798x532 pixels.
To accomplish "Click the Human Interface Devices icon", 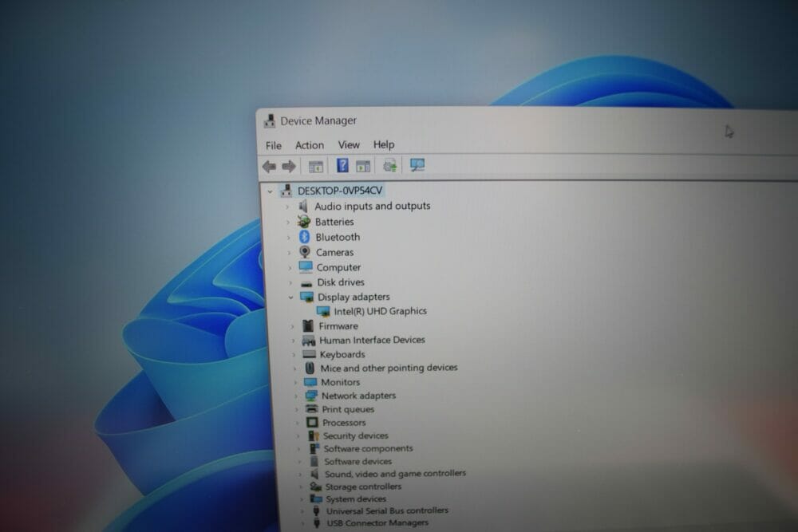I will (309, 340).
